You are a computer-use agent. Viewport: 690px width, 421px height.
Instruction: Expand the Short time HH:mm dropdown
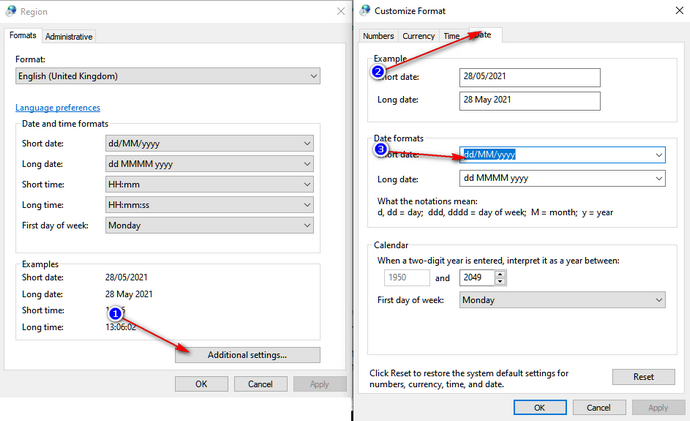209,184
